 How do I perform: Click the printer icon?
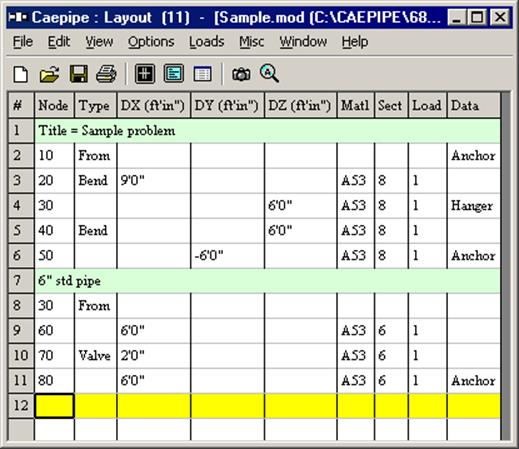tap(106, 74)
